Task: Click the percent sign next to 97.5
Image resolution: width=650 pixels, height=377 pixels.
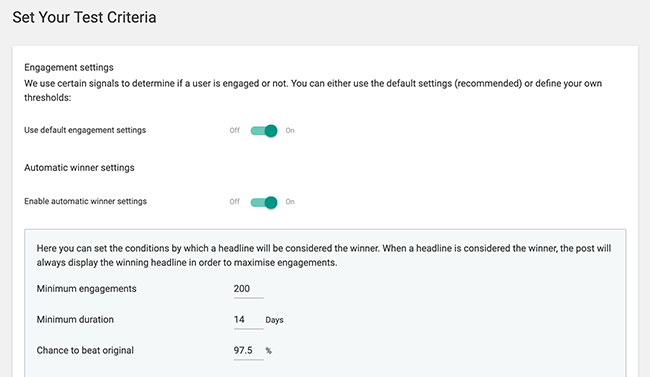Action: point(269,351)
